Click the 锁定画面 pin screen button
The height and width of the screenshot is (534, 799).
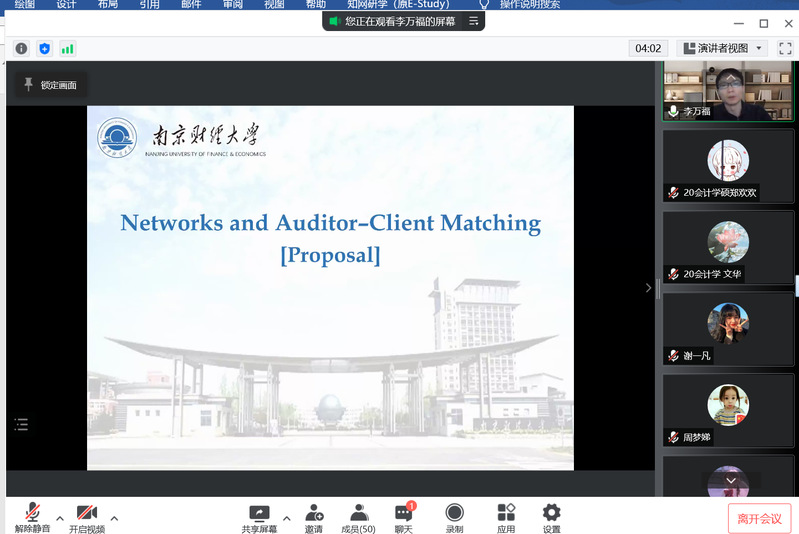[x=50, y=85]
